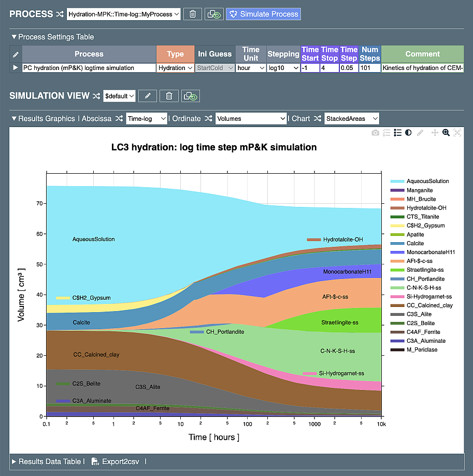Toggle the legend list icon above chart
This screenshot has width=473, height=476.
[397, 133]
